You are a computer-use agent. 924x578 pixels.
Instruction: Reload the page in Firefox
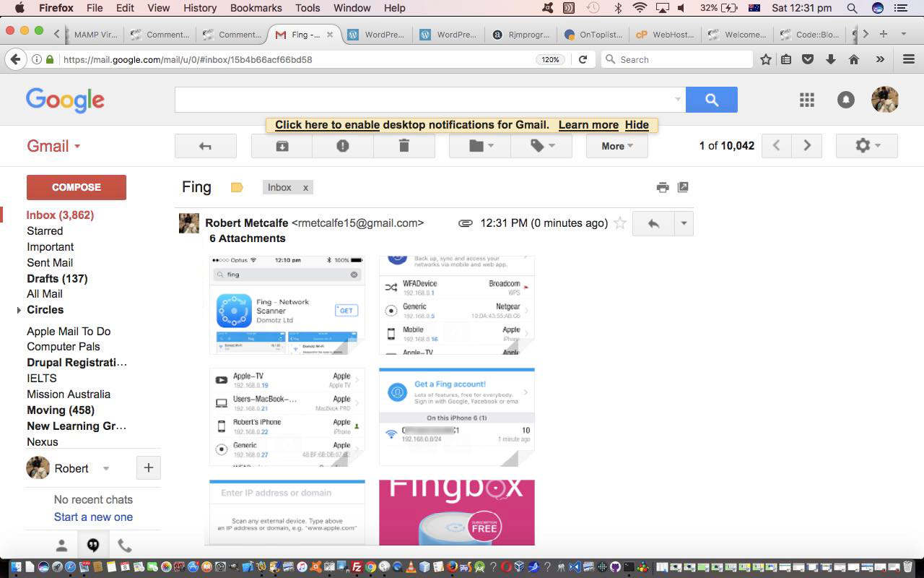[583, 60]
